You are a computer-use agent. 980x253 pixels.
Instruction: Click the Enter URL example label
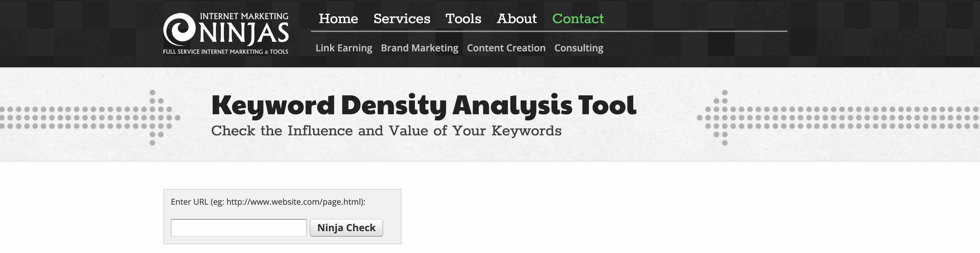(x=268, y=202)
